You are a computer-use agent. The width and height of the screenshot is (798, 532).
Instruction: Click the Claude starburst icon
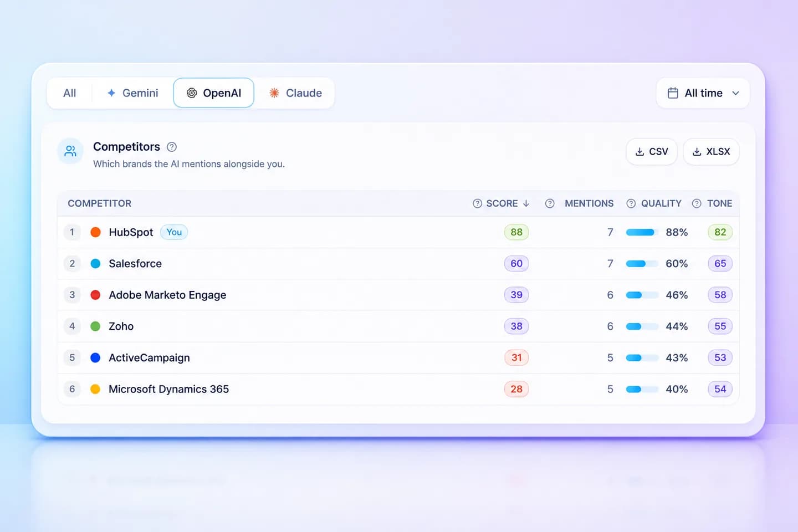tap(274, 93)
